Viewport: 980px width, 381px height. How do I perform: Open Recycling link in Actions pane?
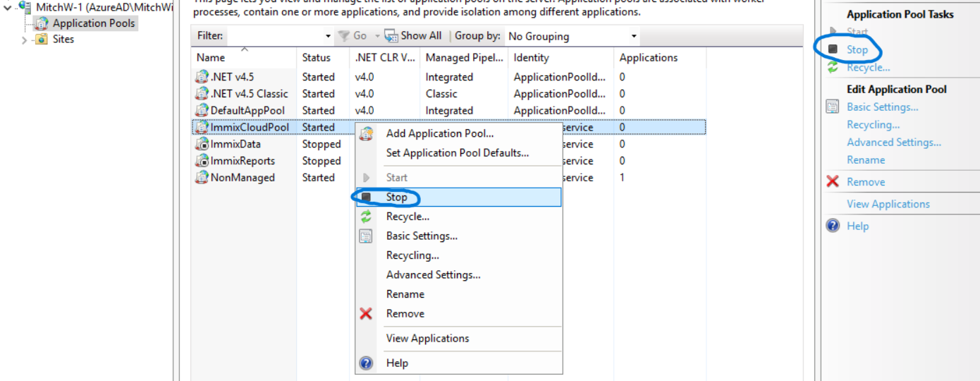coord(874,125)
